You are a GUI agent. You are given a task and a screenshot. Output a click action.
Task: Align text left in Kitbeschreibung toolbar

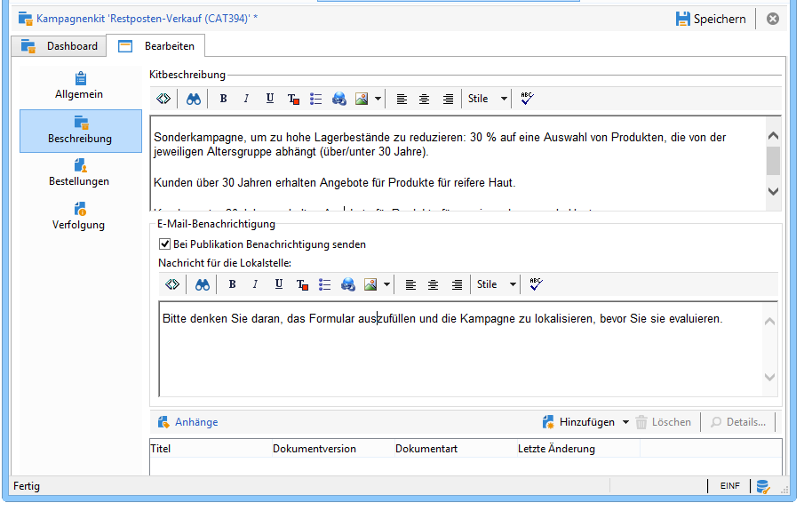[x=402, y=99]
